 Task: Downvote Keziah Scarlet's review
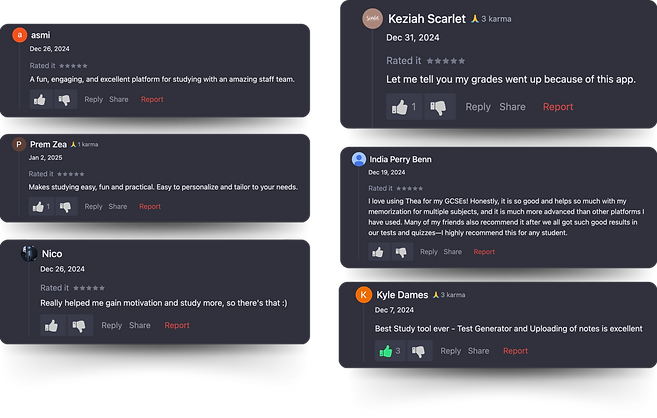(438, 107)
